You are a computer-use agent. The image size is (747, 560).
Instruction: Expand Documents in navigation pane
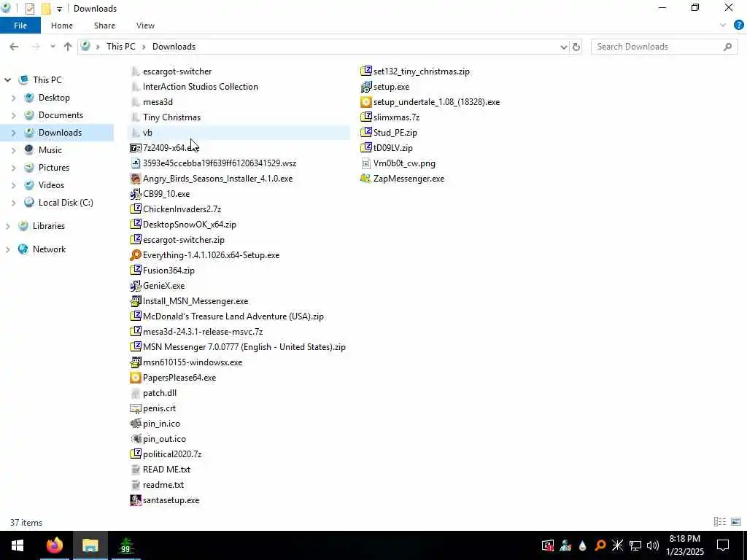pos(13,115)
